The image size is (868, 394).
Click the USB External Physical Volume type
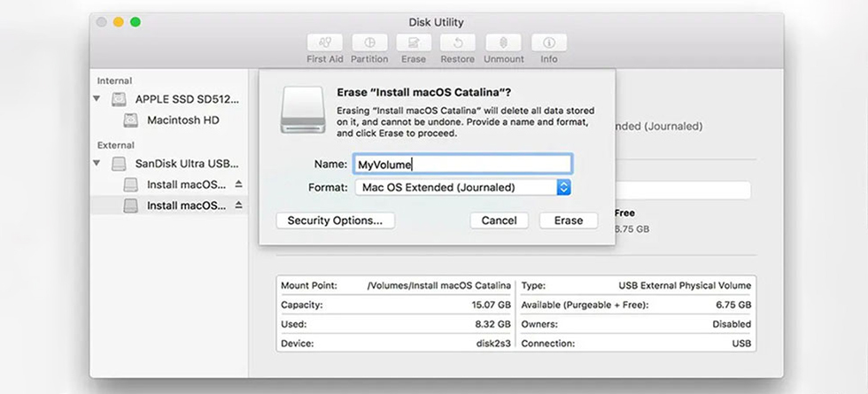(x=685, y=286)
